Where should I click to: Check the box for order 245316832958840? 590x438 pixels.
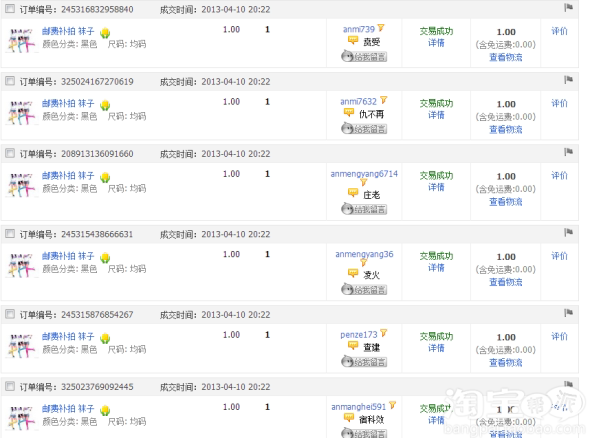[10, 9]
